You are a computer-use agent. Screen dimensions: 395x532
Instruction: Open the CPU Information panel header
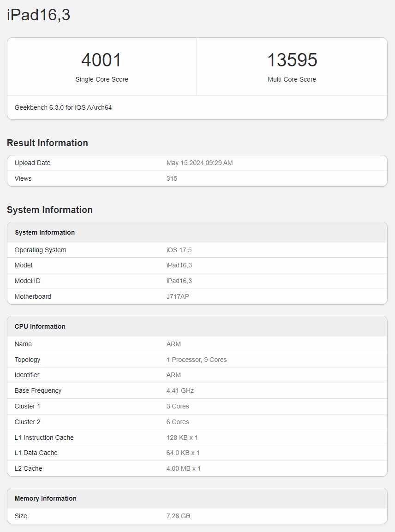point(40,326)
